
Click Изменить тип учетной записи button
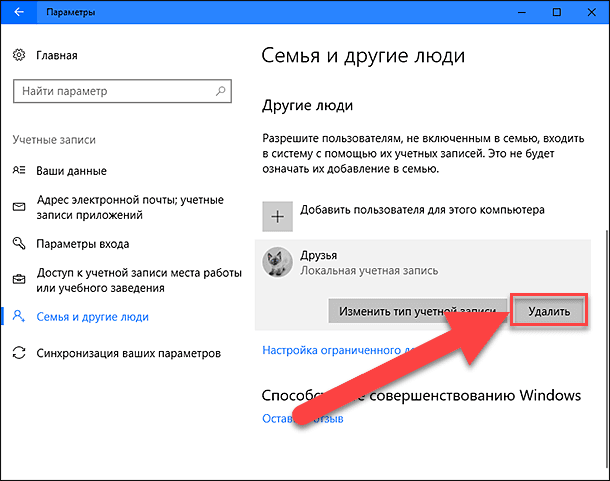click(418, 311)
